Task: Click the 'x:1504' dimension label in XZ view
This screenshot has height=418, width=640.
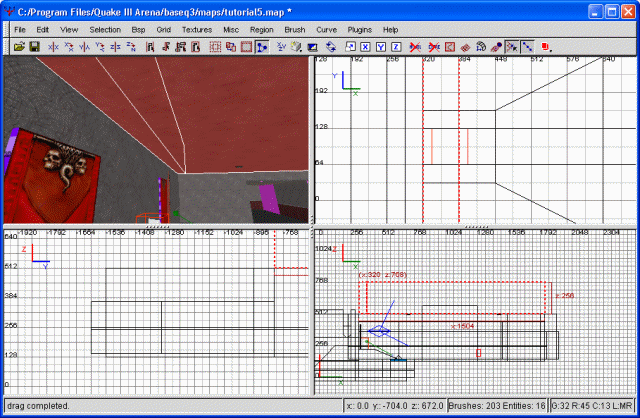Action: pos(462,326)
